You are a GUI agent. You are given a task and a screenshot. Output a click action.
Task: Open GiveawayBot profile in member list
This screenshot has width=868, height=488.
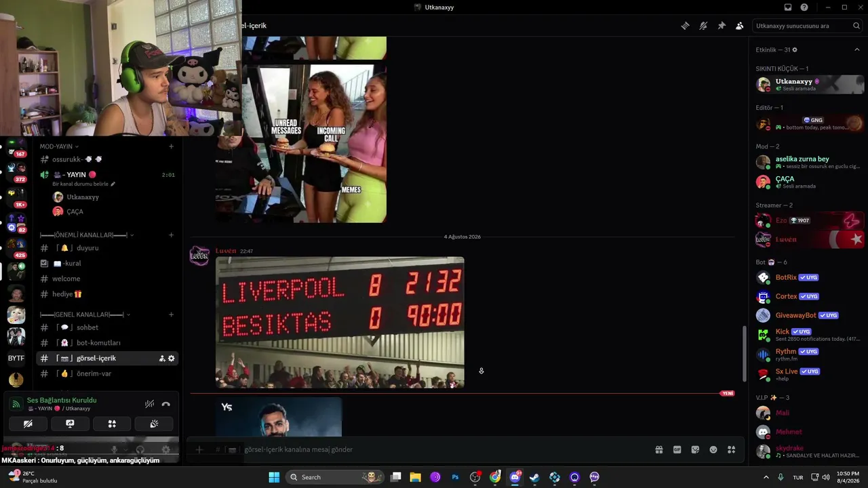point(810,315)
